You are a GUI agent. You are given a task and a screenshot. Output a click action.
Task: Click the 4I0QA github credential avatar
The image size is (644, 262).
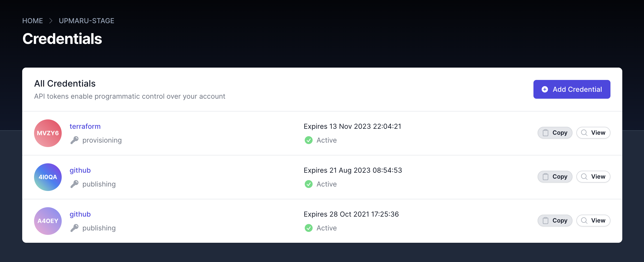48,177
